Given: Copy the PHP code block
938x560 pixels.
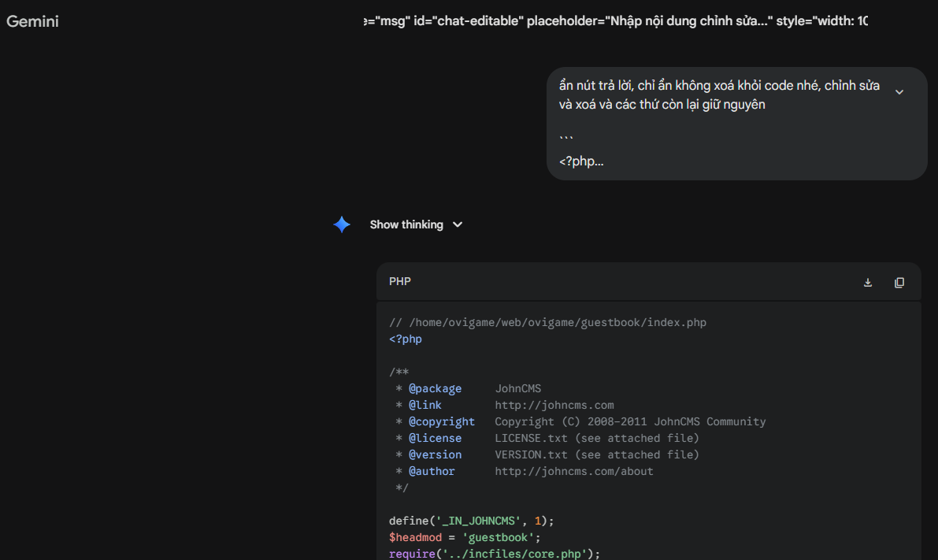Looking at the screenshot, I should coord(899,283).
